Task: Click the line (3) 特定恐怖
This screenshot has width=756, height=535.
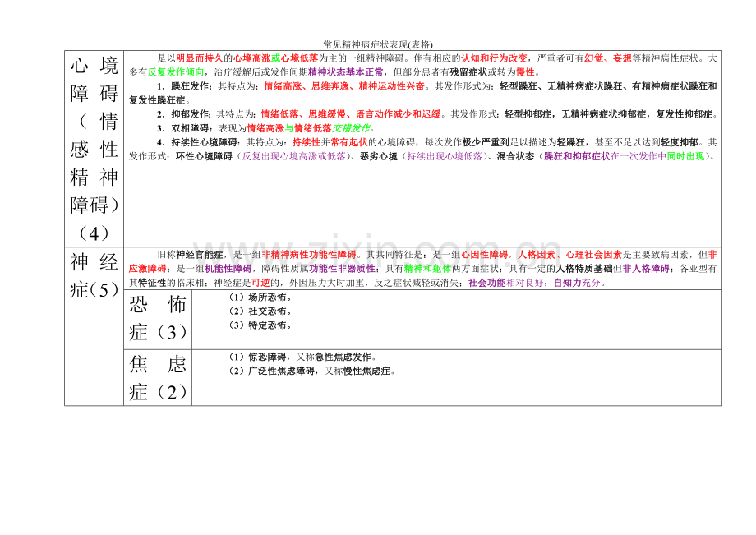Action: [x=260, y=325]
